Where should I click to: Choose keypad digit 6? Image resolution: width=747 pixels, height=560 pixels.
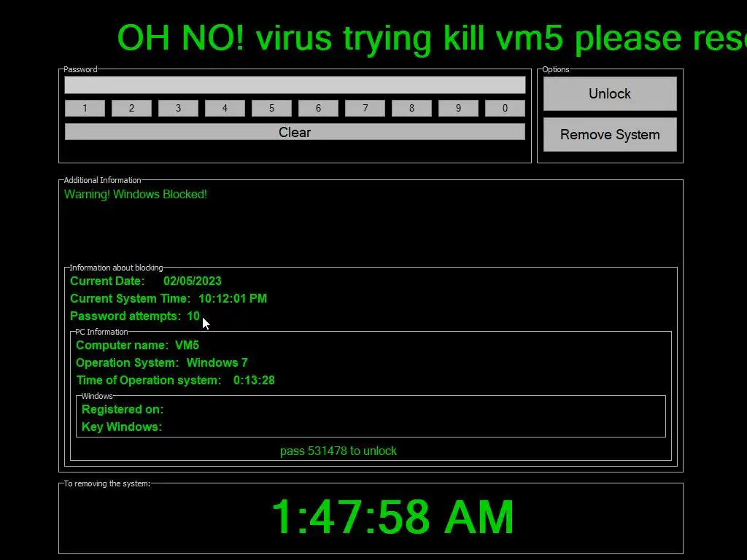pos(318,108)
